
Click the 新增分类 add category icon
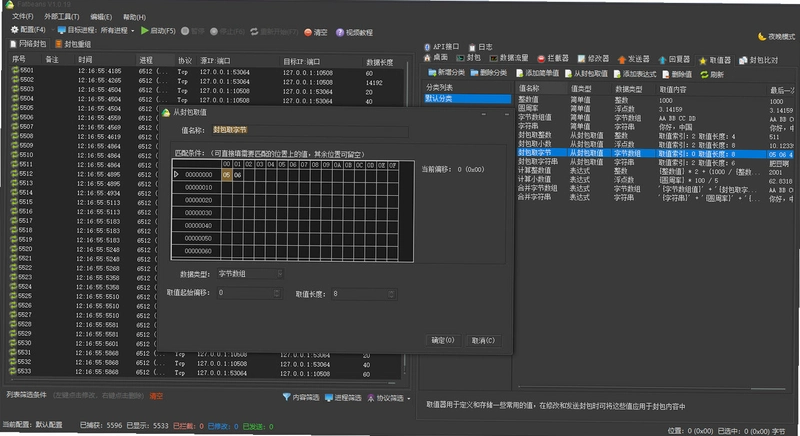432,73
